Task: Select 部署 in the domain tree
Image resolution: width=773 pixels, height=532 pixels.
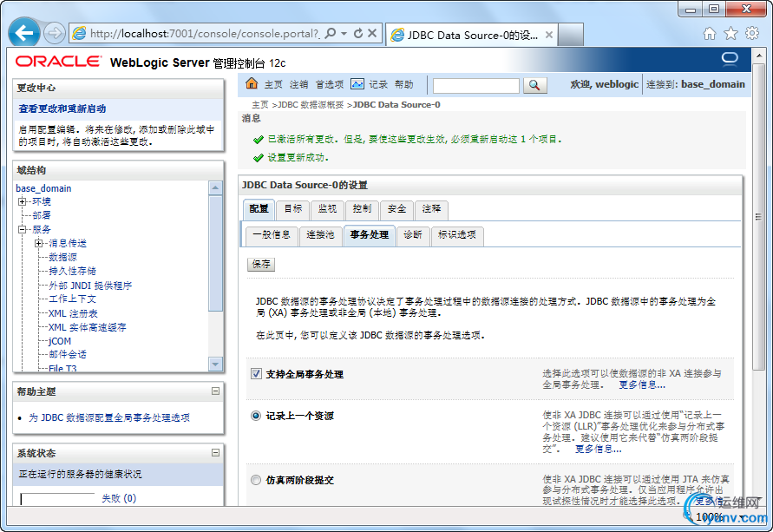Action: [x=42, y=215]
